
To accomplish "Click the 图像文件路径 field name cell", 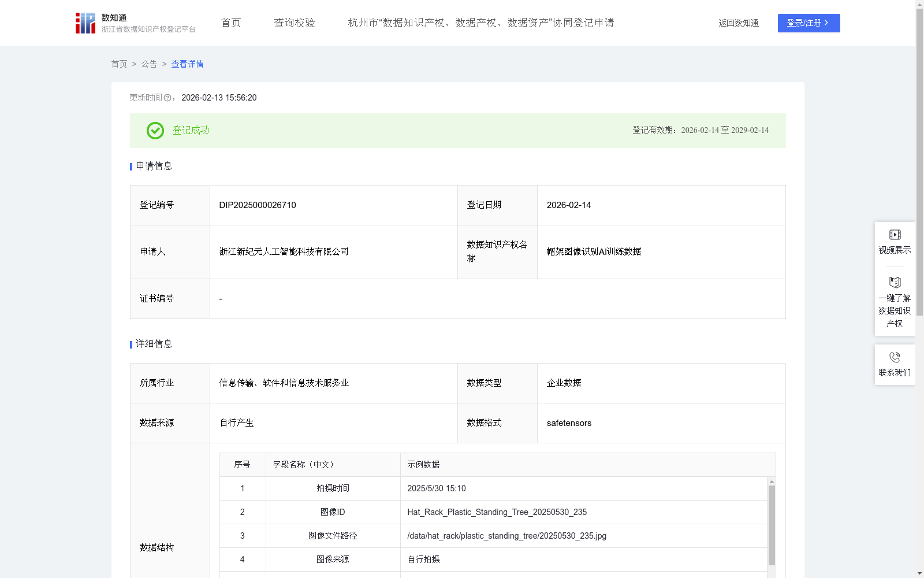I will [x=333, y=536].
